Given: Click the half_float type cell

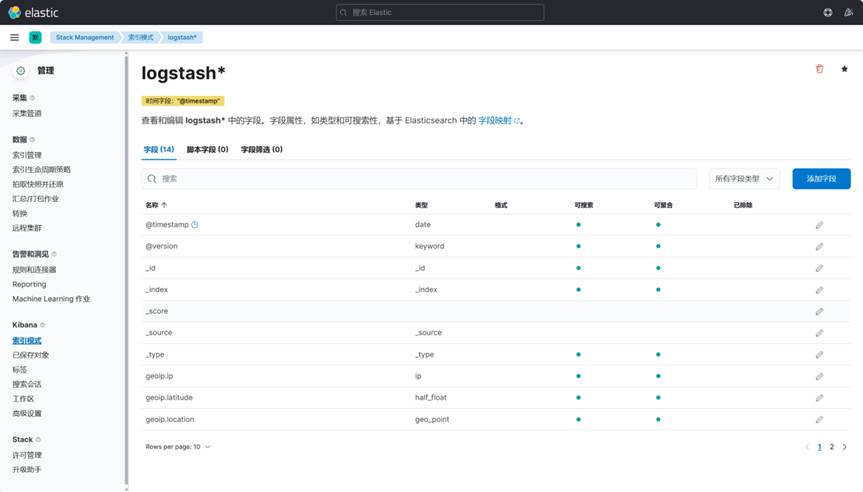Looking at the screenshot, I should pos(431,397).
